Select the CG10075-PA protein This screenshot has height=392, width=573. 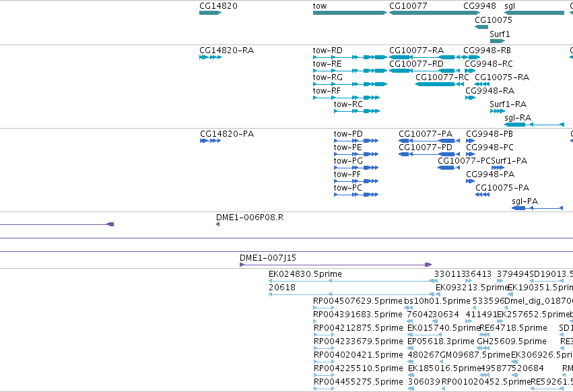(x=482, y=195)
